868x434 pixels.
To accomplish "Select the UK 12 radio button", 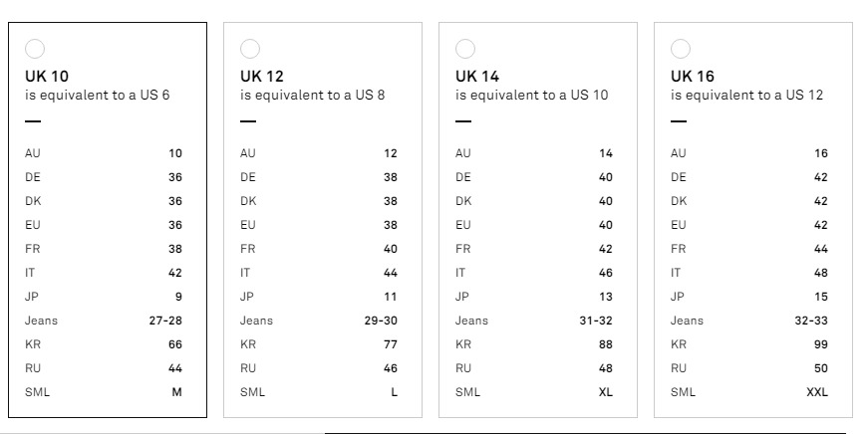I will click(250, 49).
